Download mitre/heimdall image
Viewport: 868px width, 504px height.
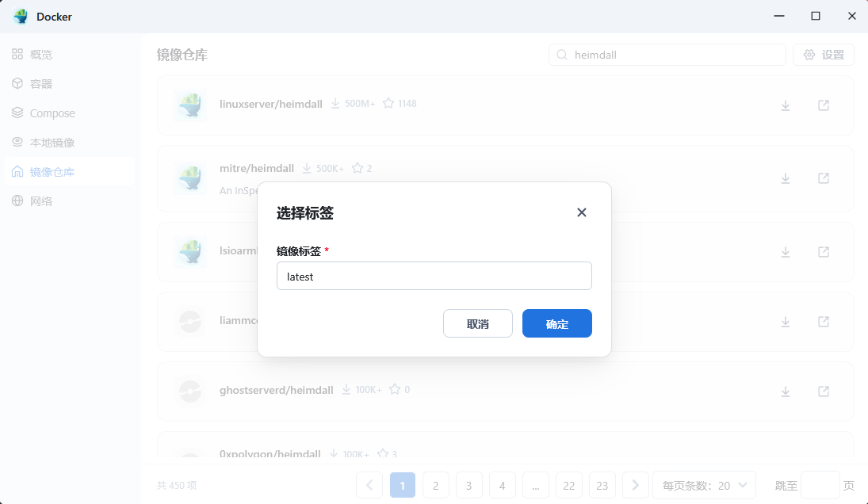(x=785, y=178)
